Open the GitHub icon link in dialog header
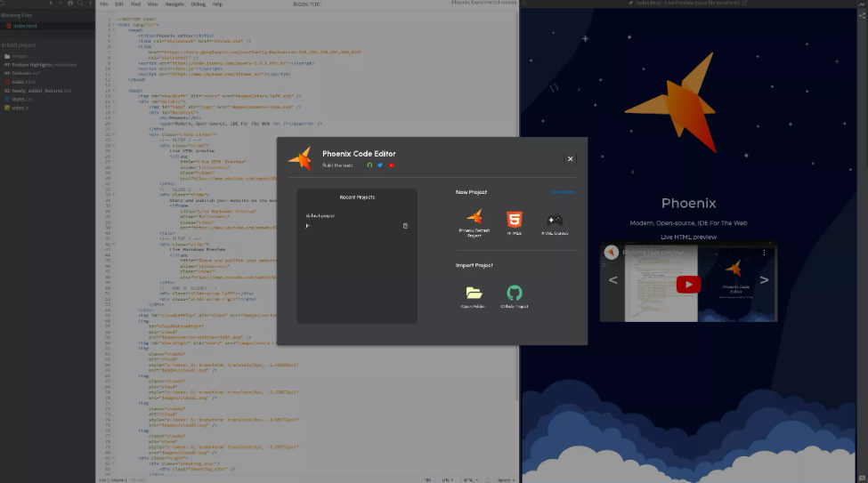Screen dimensions: 868x483 pos(370,165)
